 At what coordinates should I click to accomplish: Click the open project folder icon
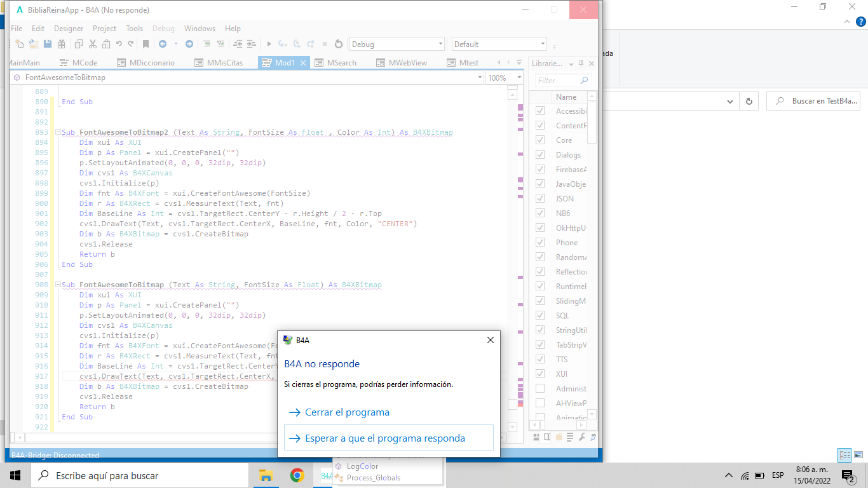coord(33,44)
